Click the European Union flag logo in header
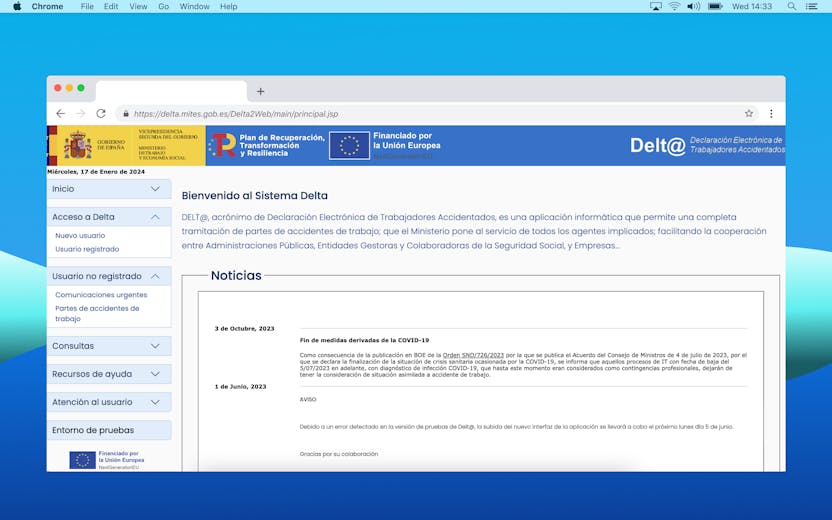Viewport: 832px width, 520px height. click(349, 145)
